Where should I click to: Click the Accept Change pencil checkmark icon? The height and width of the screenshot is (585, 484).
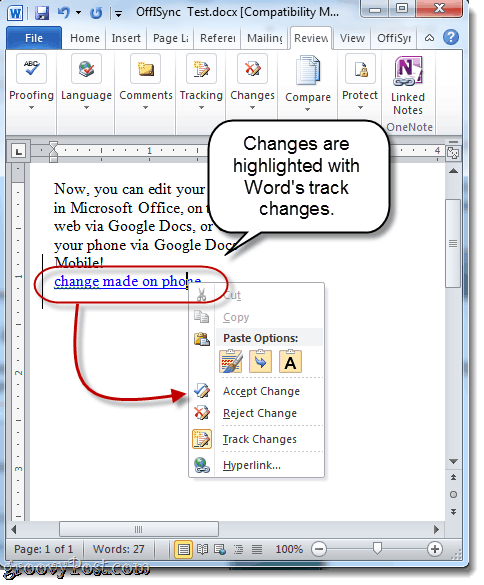pos(202,391)
